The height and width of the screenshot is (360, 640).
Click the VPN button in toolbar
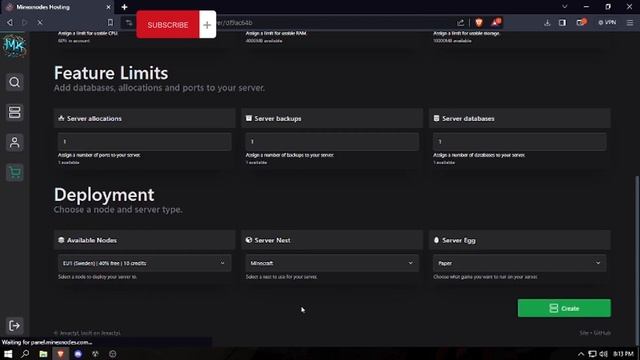tap(607, 22)
